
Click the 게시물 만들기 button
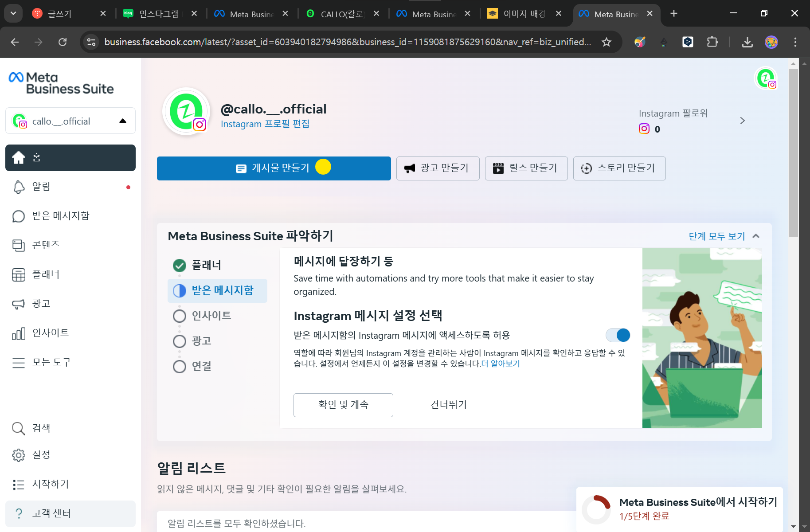coord(274,168)
